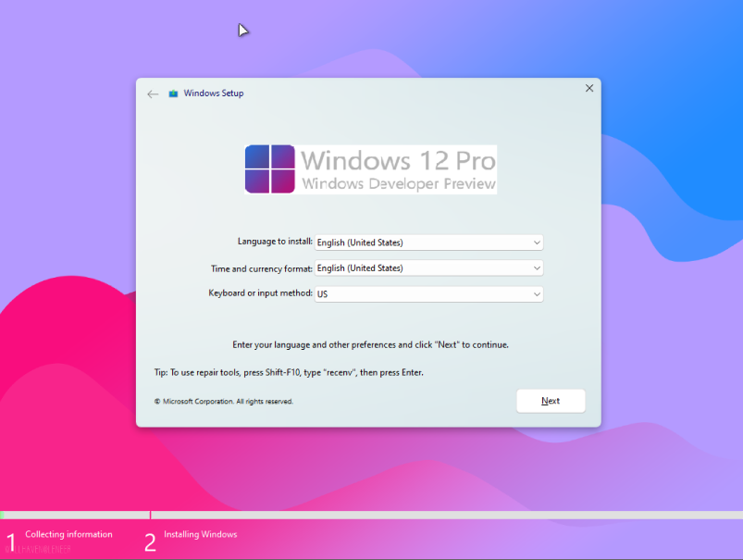Click the repair tools tip text
Viewport: 743px width, 560px height.
tap(294, 372)
